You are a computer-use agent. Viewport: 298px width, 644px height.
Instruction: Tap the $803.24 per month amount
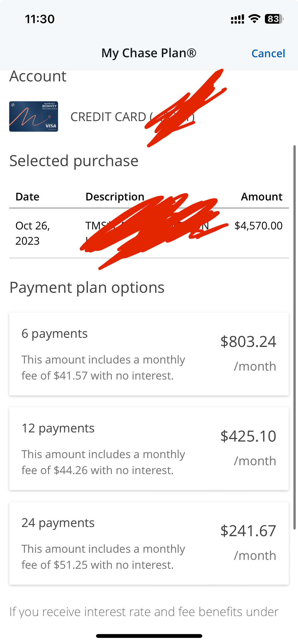pos(248,342)
